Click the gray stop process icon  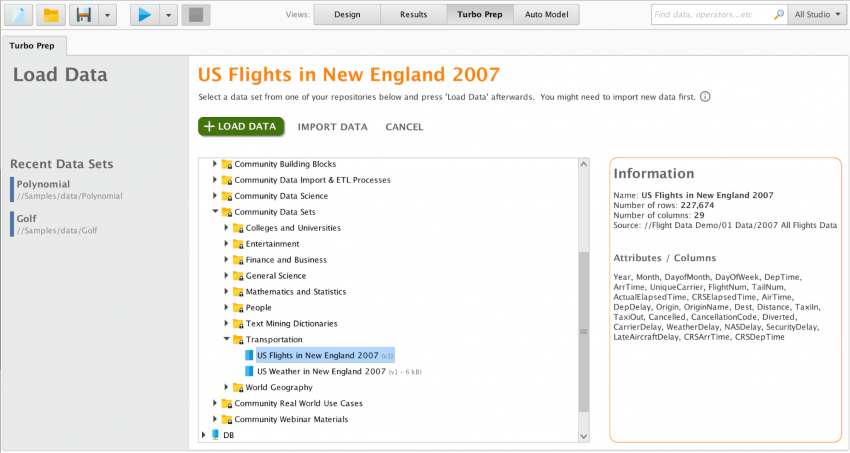196,15
